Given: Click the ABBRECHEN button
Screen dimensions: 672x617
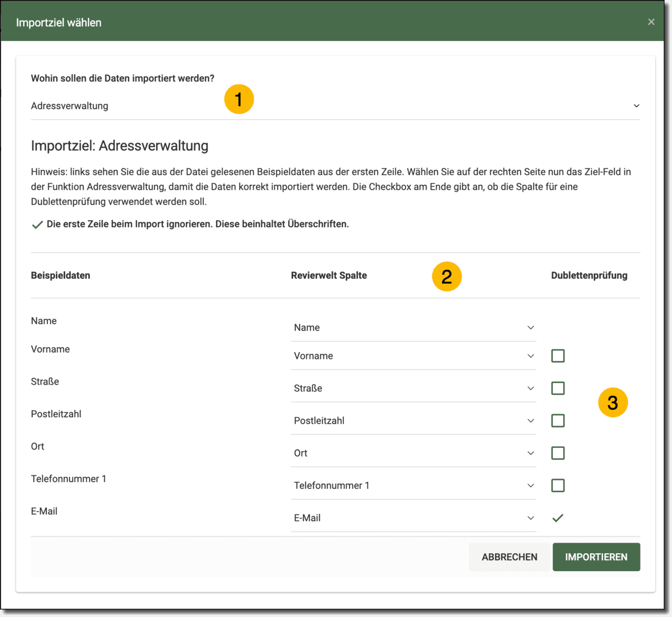Looking at the screenshot, I should pos(509,557).
